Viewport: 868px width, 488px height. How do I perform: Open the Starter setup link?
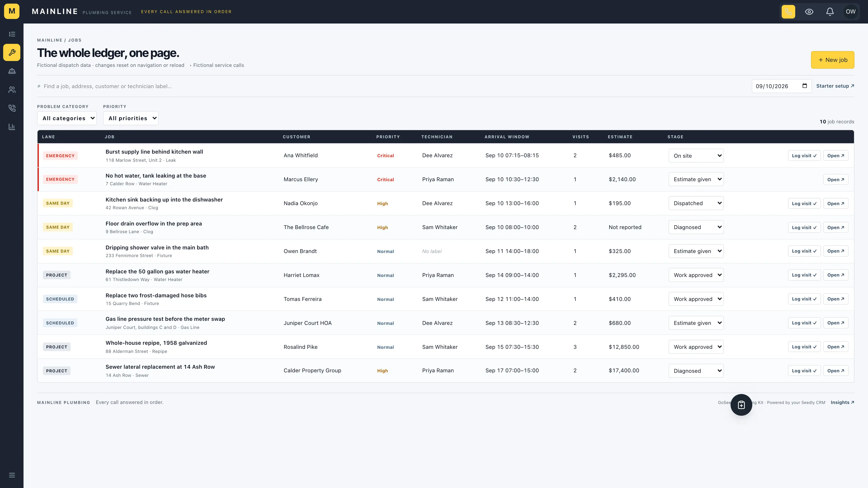pyautogui.click(x=835, y=86)
